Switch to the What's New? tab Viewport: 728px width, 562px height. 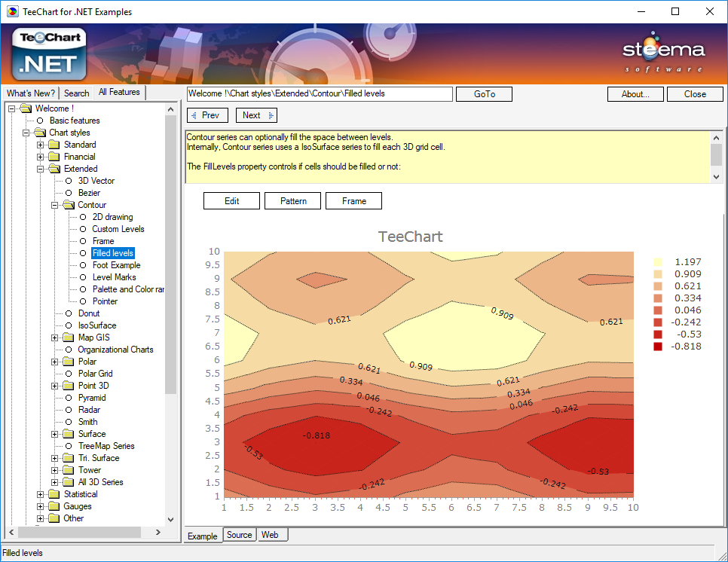coord(31,93)
